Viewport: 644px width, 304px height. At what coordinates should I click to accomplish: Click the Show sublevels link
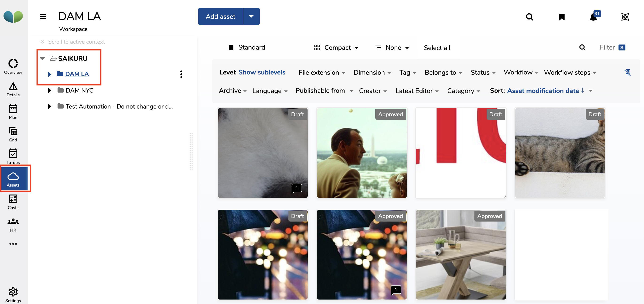262,72
